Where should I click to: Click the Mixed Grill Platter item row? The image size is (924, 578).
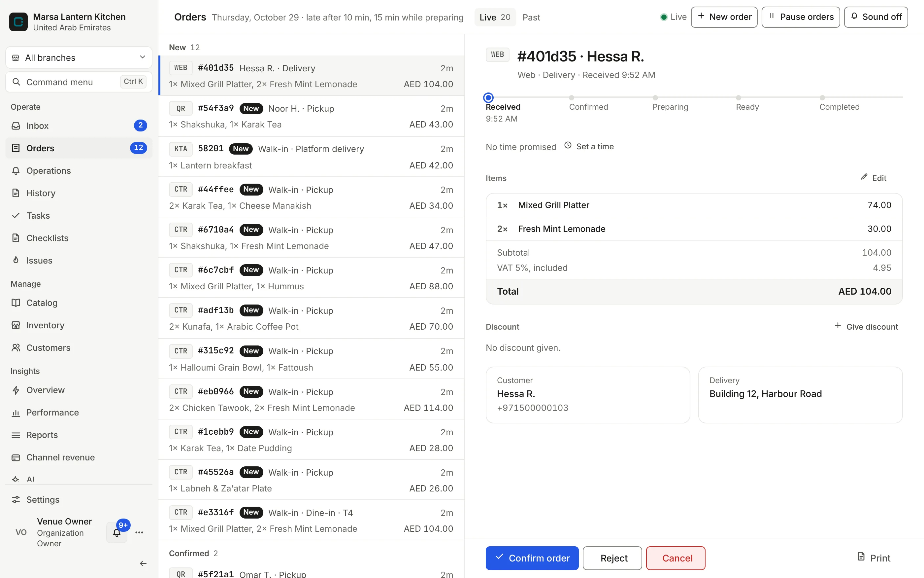click(694, 205)
